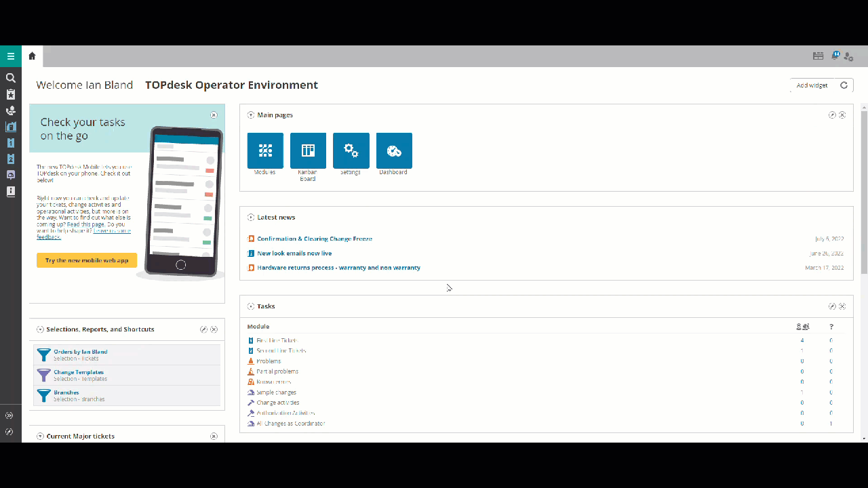Click the Try the new mobile web app button
Image resolution: width=868 pixels, height=488 pixels.
(87, 260)
